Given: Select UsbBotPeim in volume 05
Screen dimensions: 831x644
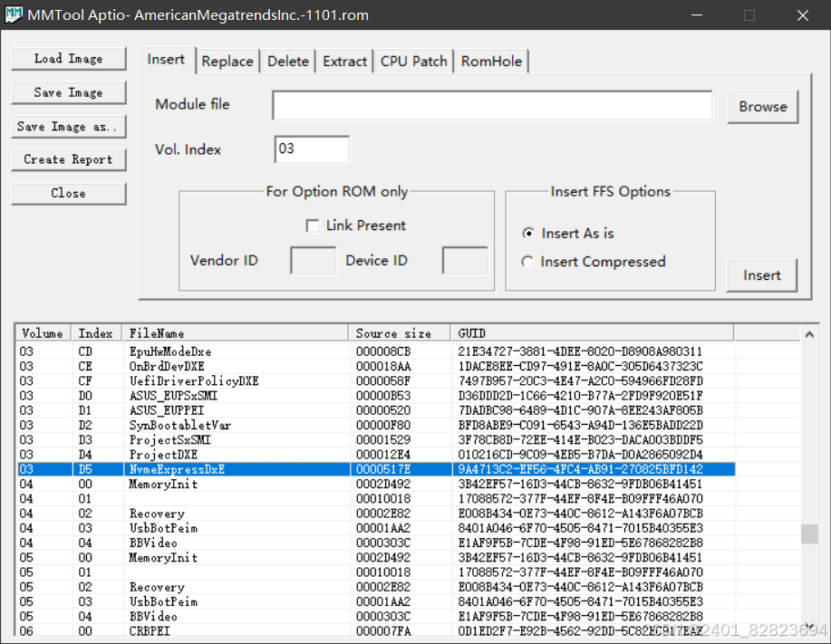Looking at the screenshot, I should coord(376,602).
